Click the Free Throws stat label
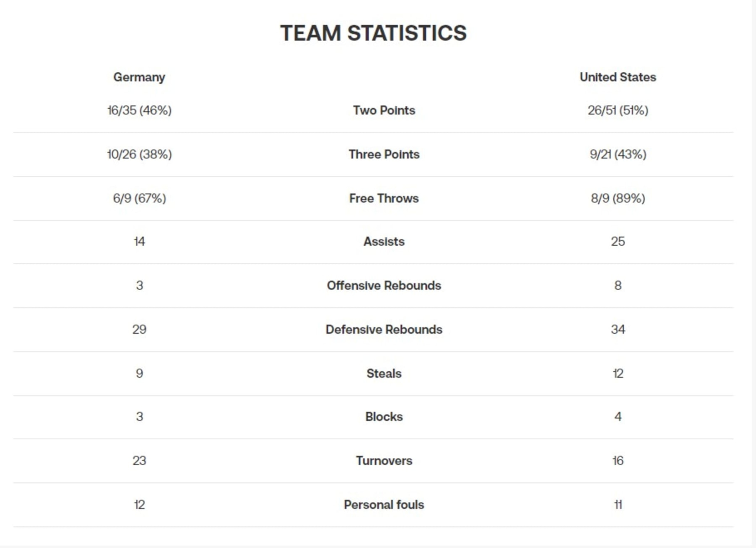 click(384, 198)
